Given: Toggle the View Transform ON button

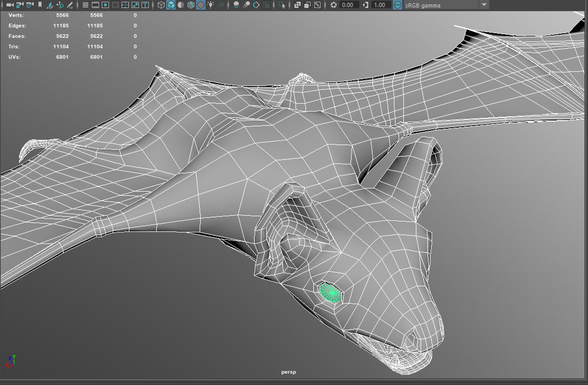Looking at the screenshot, I should (397, 5).
